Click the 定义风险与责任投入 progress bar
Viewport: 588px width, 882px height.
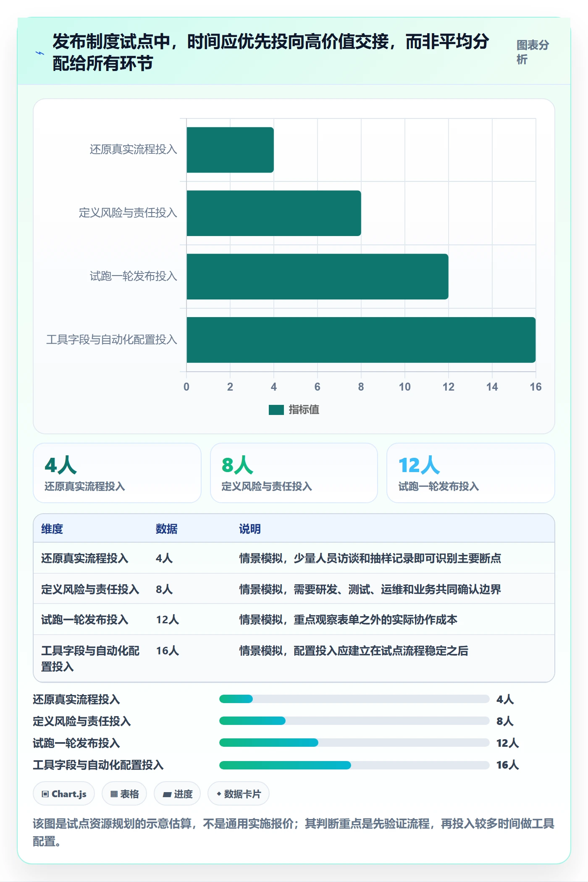point(354,721)
